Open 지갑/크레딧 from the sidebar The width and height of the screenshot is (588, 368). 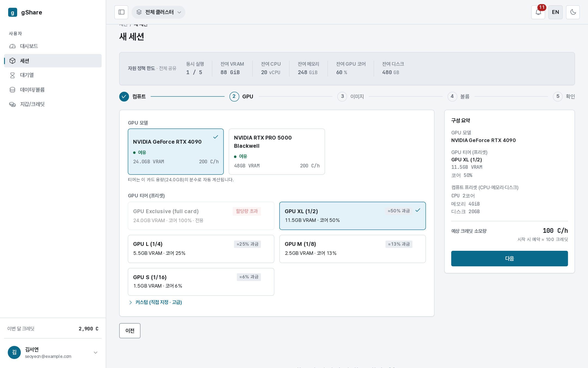pos(53,104)
